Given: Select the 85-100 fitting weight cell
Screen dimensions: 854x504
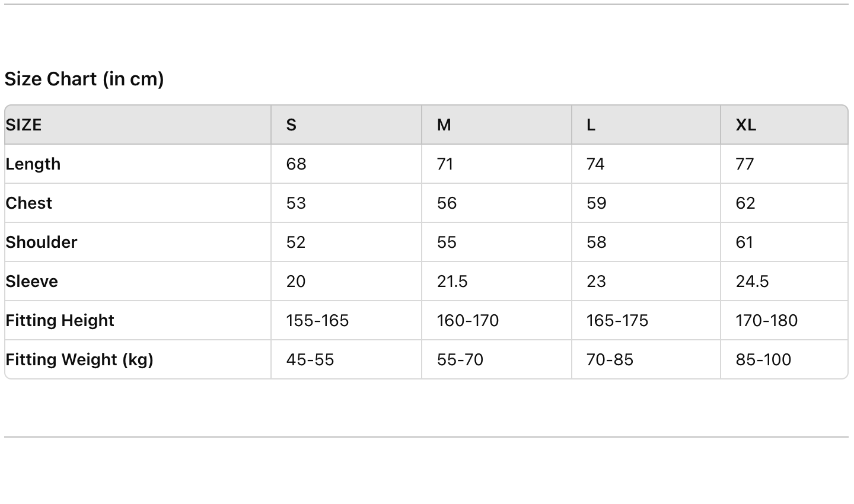Looking at the screenshot, I should [763, 359].
